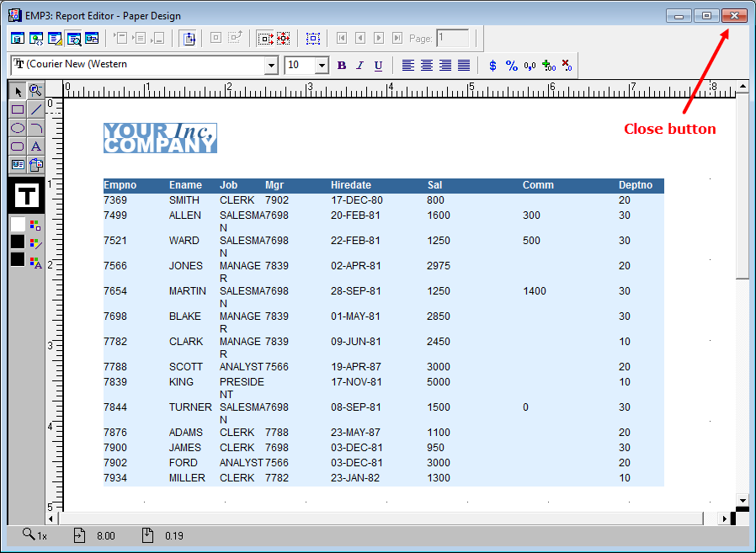
Task: Select the Rounded Rectangle tool
Action: [x=18, y=146]
